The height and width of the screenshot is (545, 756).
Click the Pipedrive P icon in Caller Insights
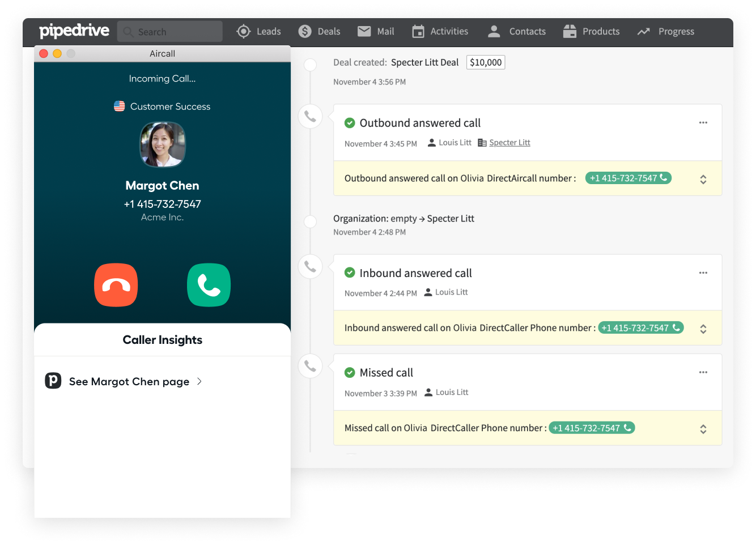coord(53,380)
